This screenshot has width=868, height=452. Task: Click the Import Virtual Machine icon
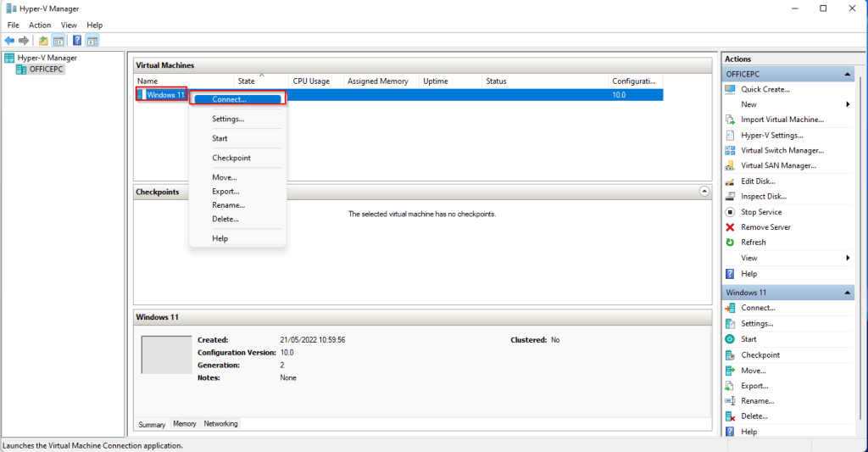(730, 120)
